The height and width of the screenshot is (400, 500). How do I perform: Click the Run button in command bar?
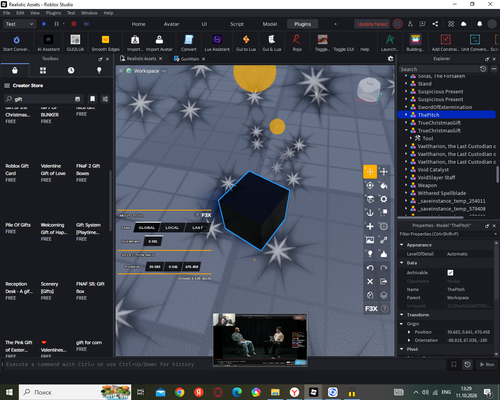[487, 364]
